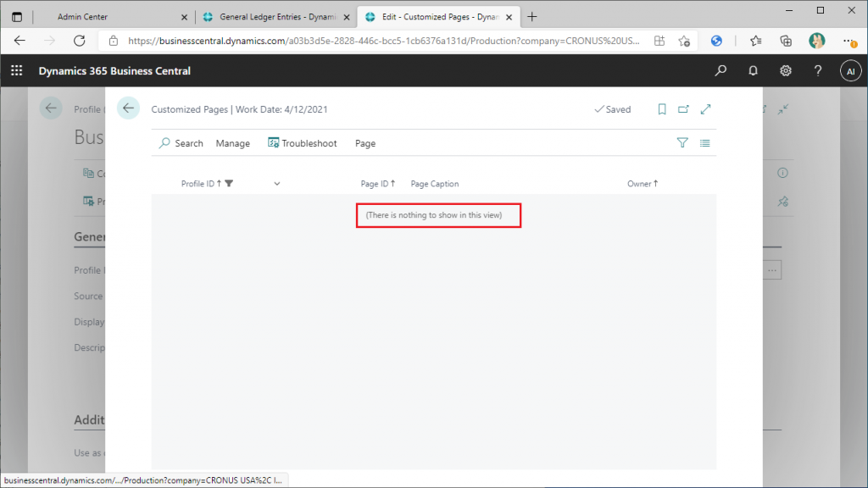
Task: Click the Troubleshoot action
Action: click(x=303, y=144)
